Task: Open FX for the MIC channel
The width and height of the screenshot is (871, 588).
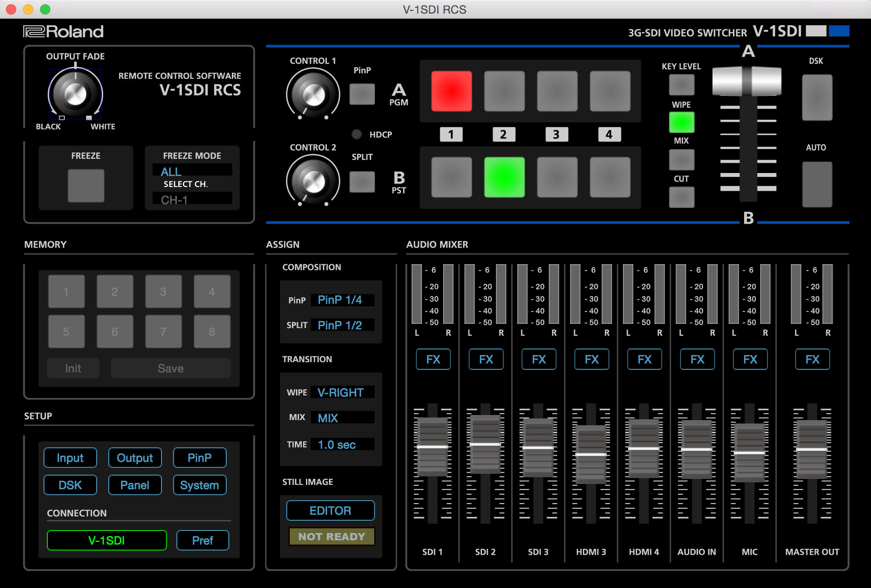Action: click(750, 359)
